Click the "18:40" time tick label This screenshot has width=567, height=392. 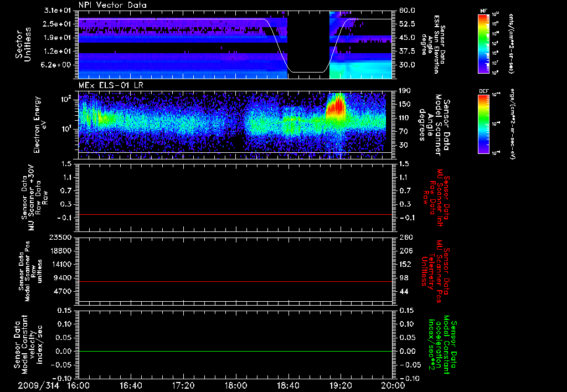pos(288,385)
